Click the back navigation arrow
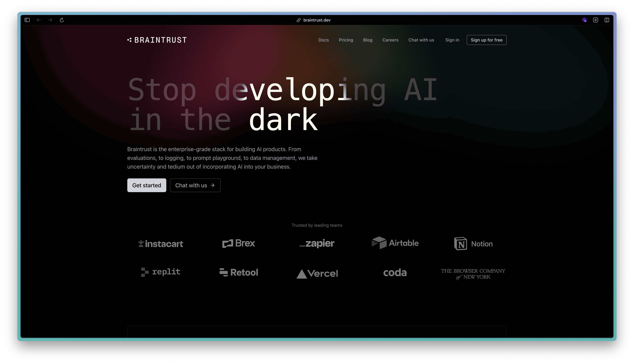634x364 pixels. click(x=39, y=20)
